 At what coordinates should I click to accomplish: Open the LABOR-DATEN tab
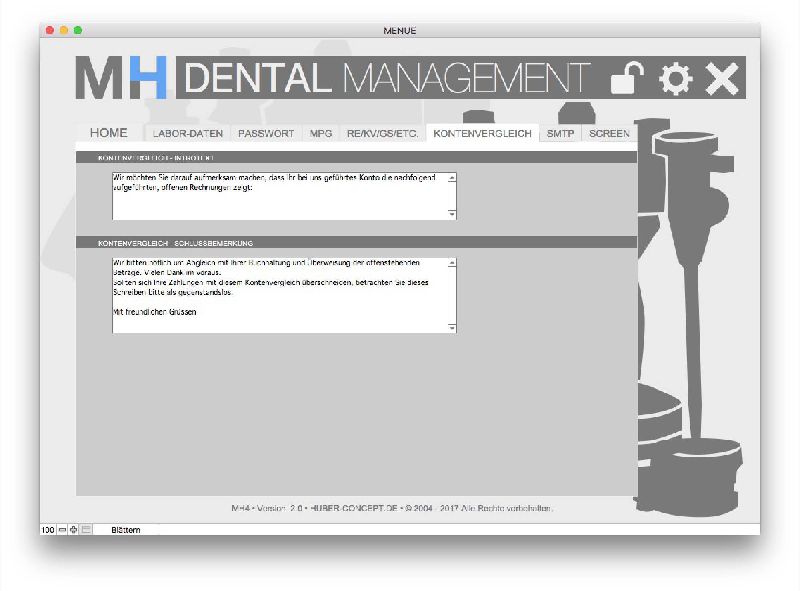tap(188, 133)
